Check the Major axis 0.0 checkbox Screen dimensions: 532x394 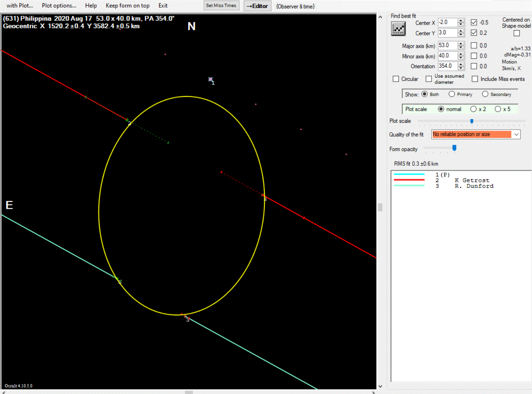474,46
